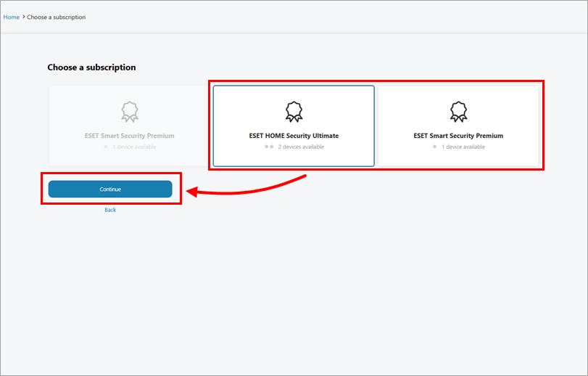588x376 pixels.
Task: Go back using the Back link
Action: point(110,210)
